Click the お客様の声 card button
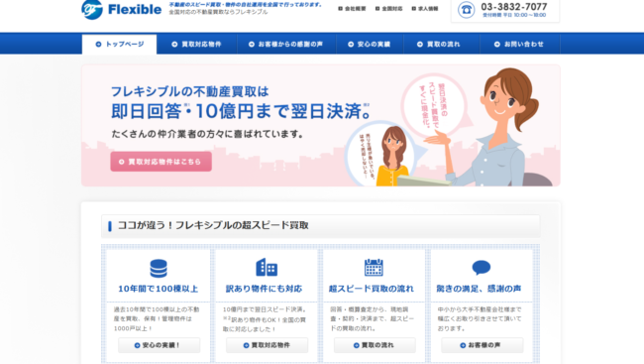Viewport: 644px width, 364px height. click(483, 345)
